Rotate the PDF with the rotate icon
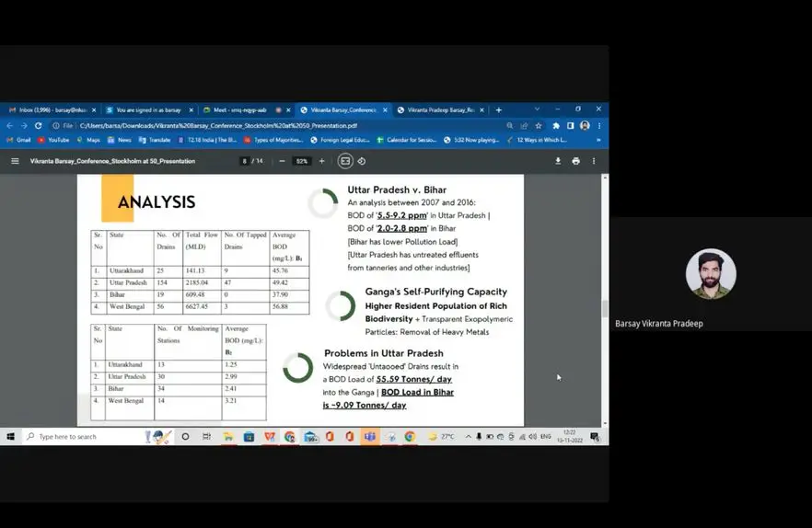This screenshot has width=812, height=528. coord(361,161)
